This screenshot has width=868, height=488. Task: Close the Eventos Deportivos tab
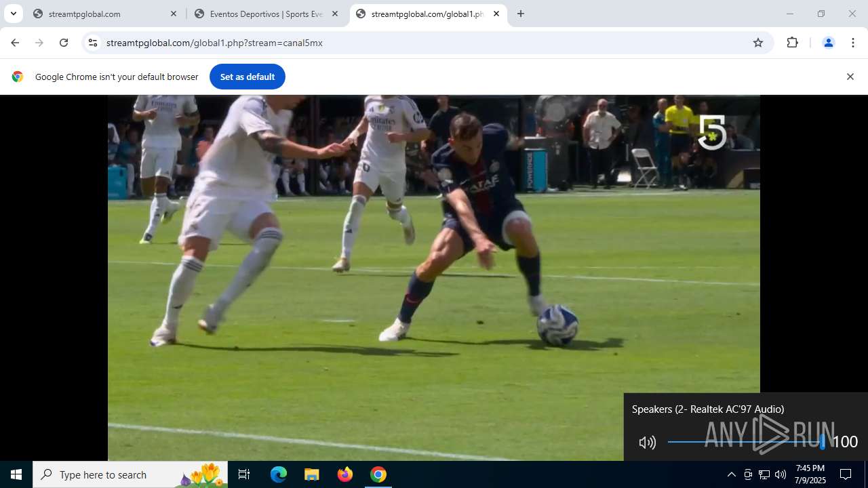pos(335,14)
